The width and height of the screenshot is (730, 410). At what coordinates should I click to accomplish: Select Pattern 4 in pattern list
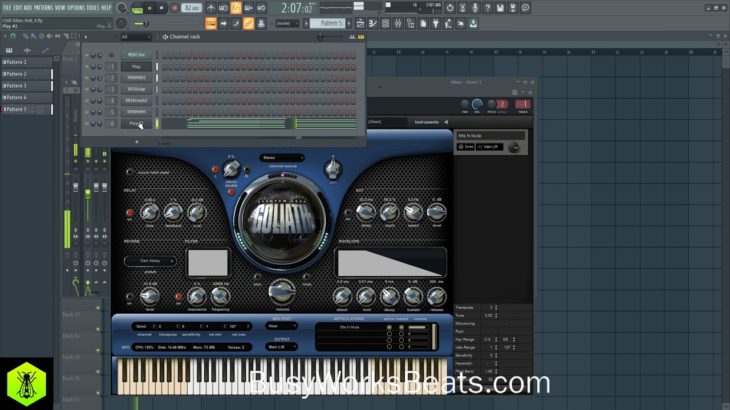(27, 98)
